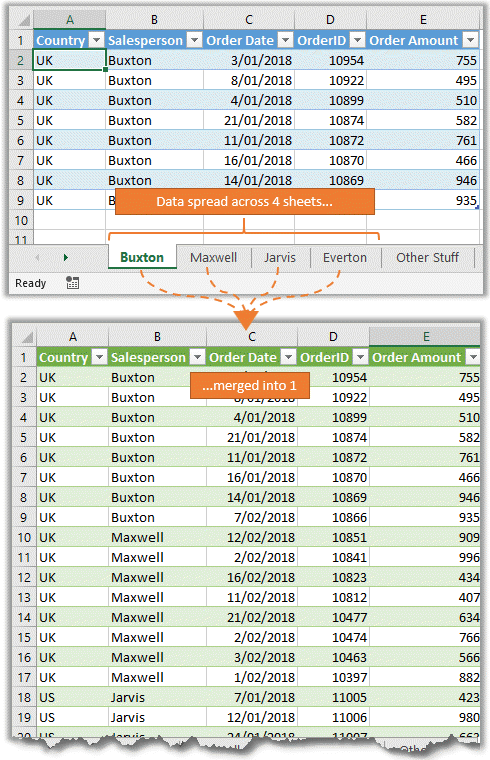Open Order Date filter dropdown in green table
The image size is (490, 760).
(x=288, y=357)
